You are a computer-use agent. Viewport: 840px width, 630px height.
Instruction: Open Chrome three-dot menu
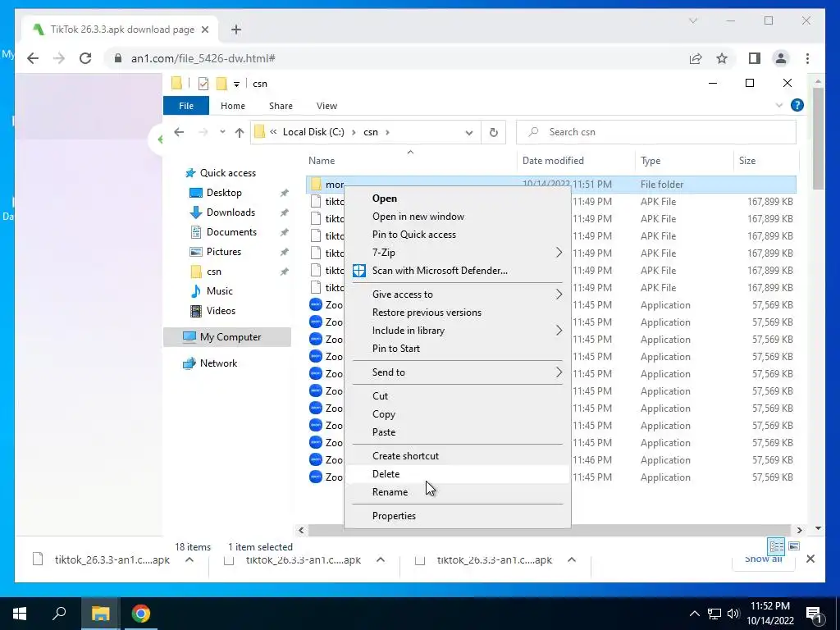(x=807, y=58)
